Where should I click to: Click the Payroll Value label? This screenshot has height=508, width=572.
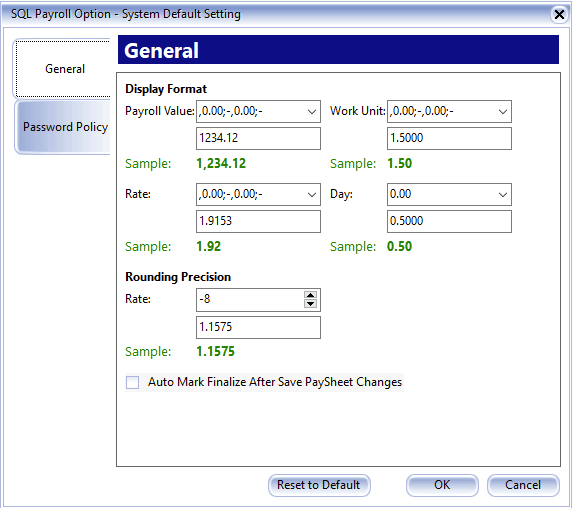click(160, 111)
